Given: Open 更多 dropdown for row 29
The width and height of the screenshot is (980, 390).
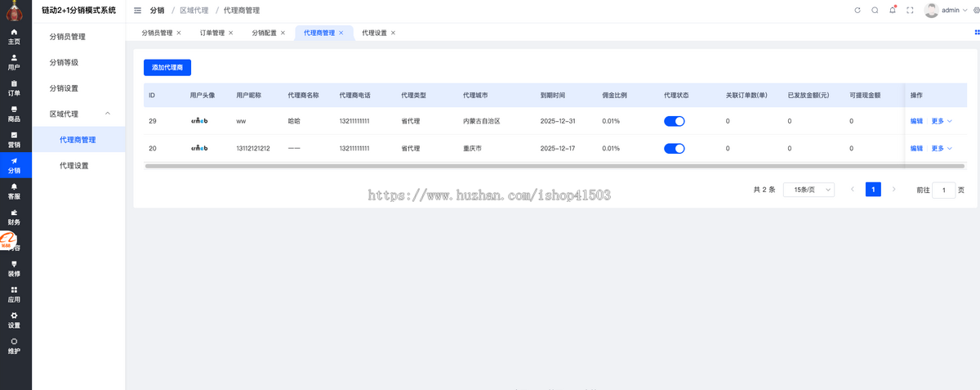Looking at the screenshot, I should 942,121.
